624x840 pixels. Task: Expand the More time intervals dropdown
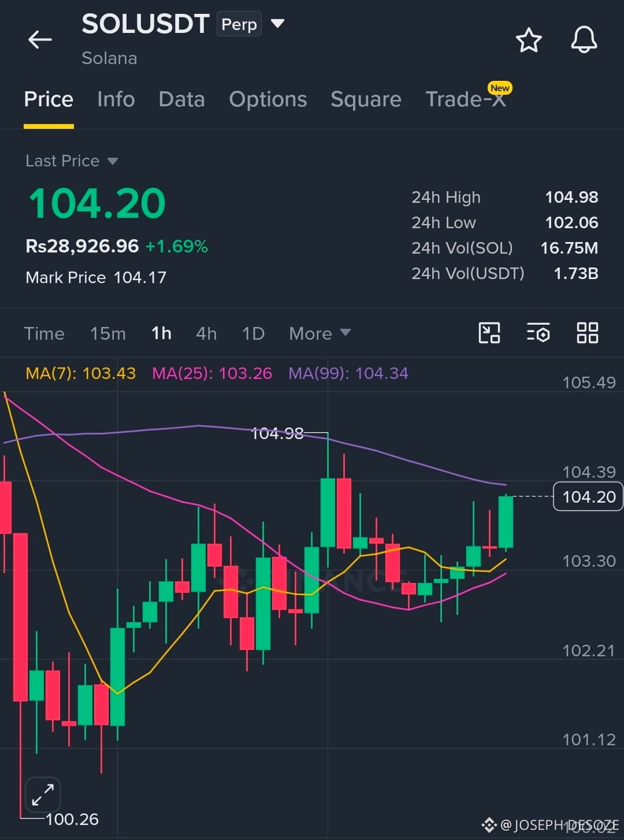point(320,333)
